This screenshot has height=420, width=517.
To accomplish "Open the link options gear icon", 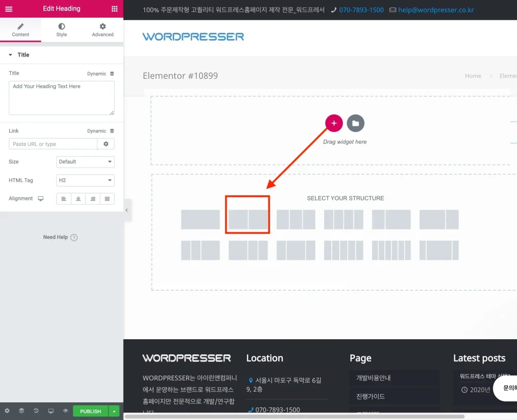I will coord(106,144).
